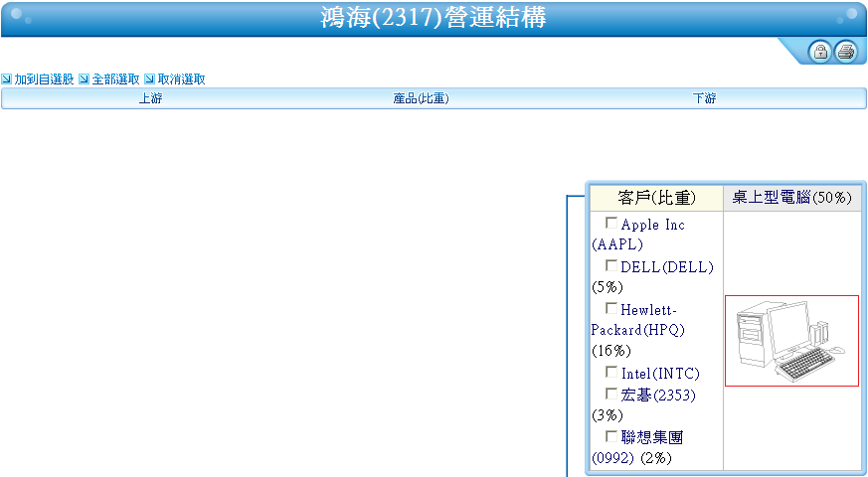Open the Intel(INTC) link
868x477 pixels.
[660, 374]
